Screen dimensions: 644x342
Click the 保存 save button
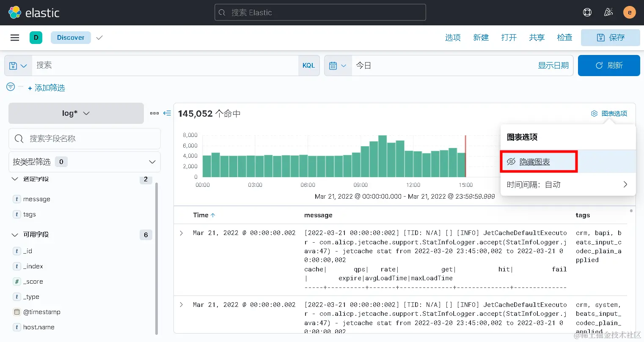611,38
